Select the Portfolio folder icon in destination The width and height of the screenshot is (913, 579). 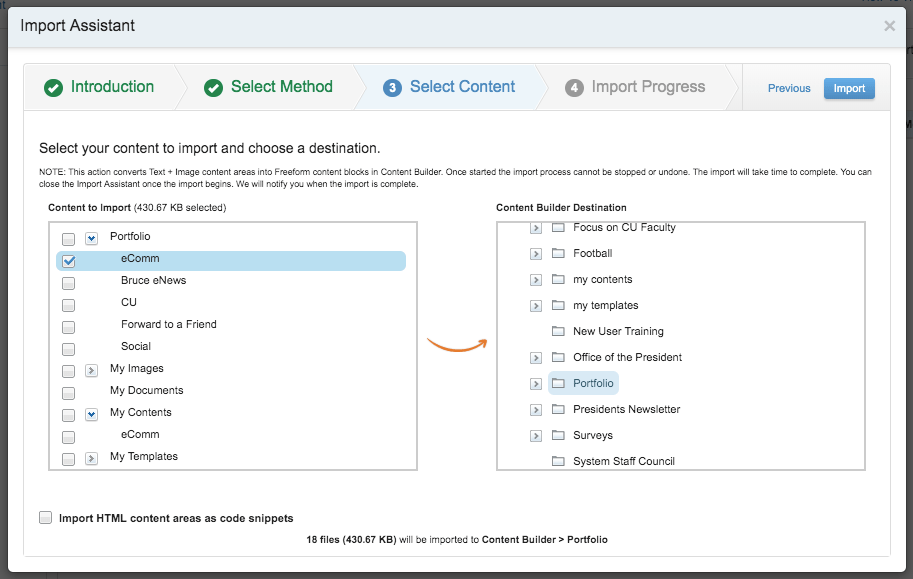[x=558, y=383]
